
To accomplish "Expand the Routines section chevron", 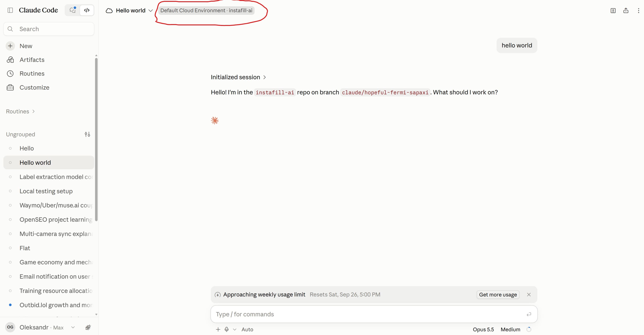I will (x=33, y=111).
